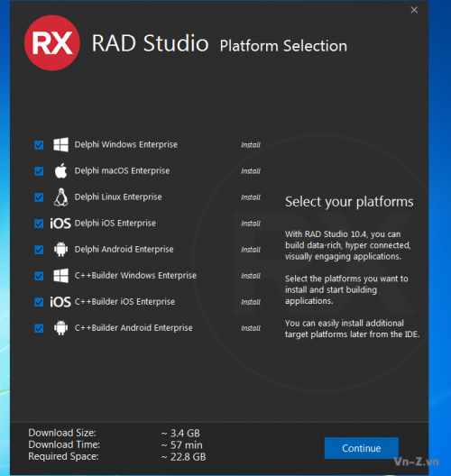Click the Continue button

click(362, 448)
